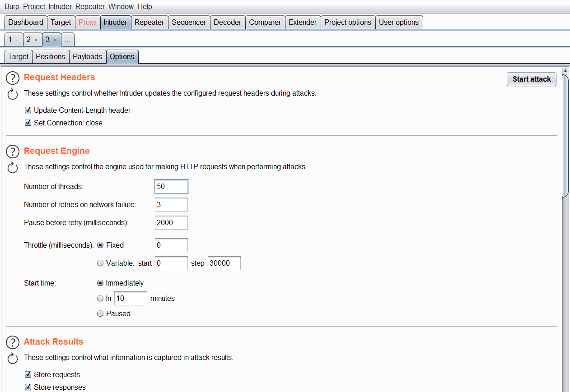Switch to the top-level Intruder tab
Viewport: 570px width, 392px height.
point(115,22)
